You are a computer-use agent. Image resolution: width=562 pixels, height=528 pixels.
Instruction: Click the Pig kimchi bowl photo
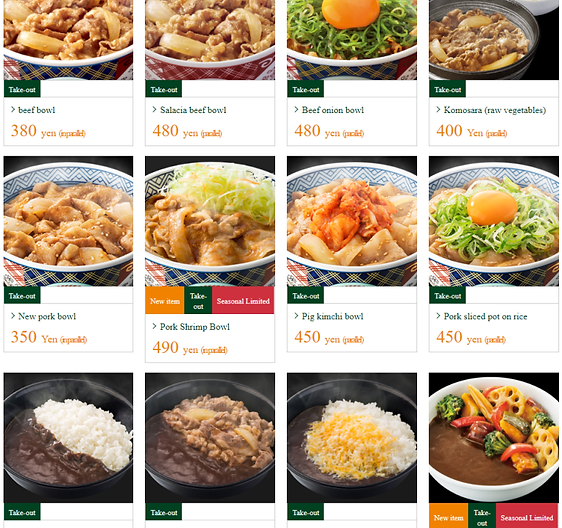(352, 221)
